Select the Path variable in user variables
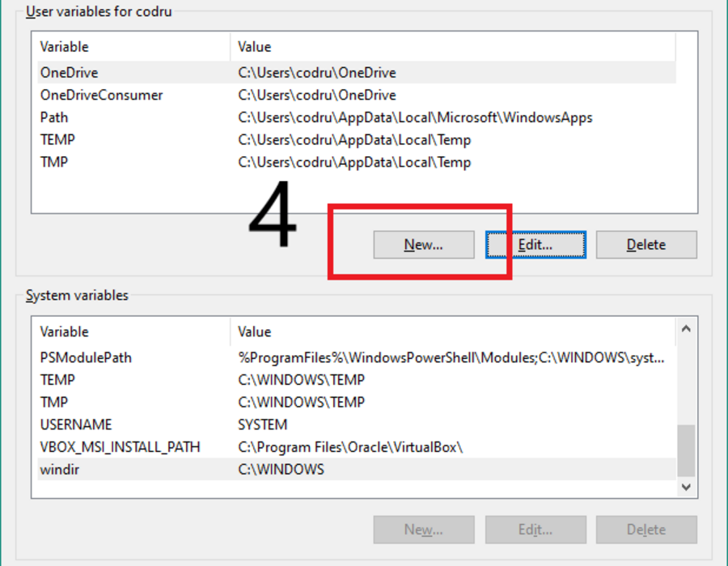The width and height of the screenshot is (728, 566). point(357,117)
